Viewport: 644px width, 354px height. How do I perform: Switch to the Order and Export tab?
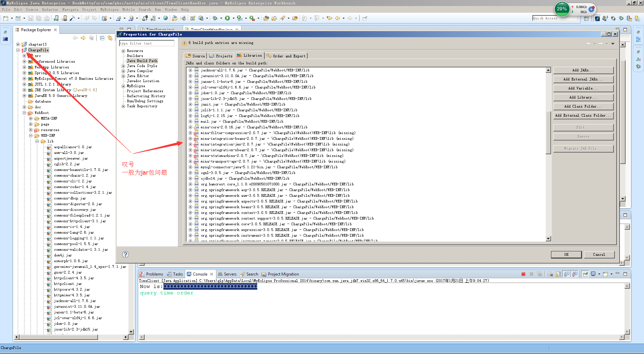286,56
